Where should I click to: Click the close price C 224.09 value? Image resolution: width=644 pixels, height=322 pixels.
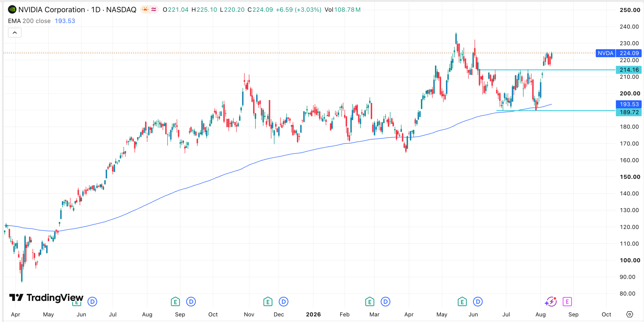coord(260,10)
